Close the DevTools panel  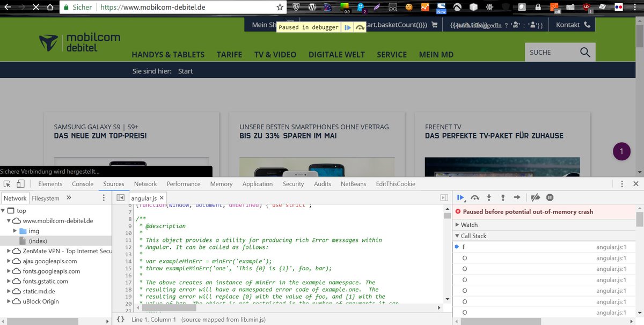[636, 184]
